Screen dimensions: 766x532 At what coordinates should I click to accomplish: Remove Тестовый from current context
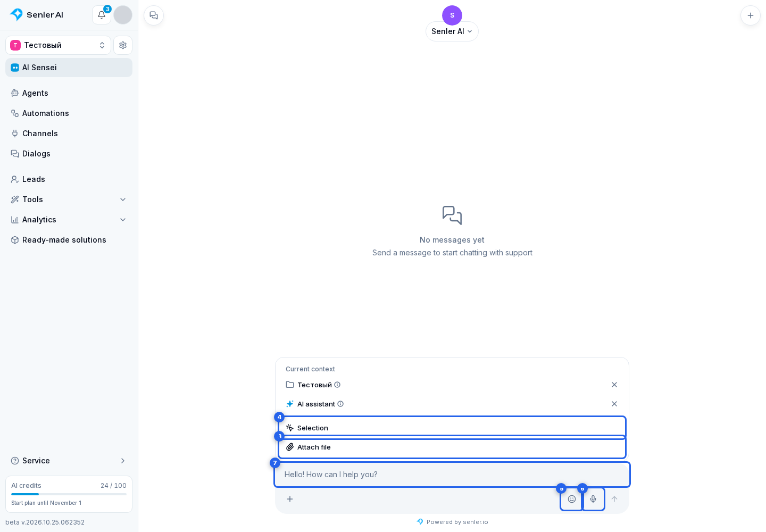614,385
